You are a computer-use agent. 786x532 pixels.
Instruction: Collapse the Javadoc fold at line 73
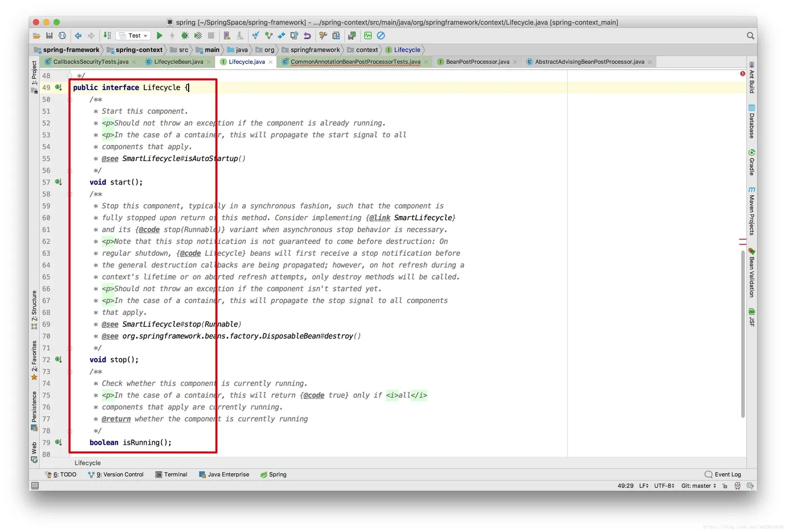pos(70,372)
